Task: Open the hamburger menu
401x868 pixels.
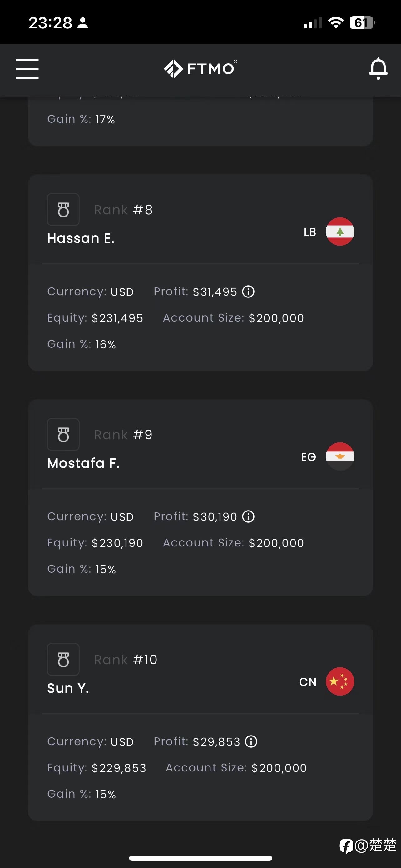Action: coord(27,69)
